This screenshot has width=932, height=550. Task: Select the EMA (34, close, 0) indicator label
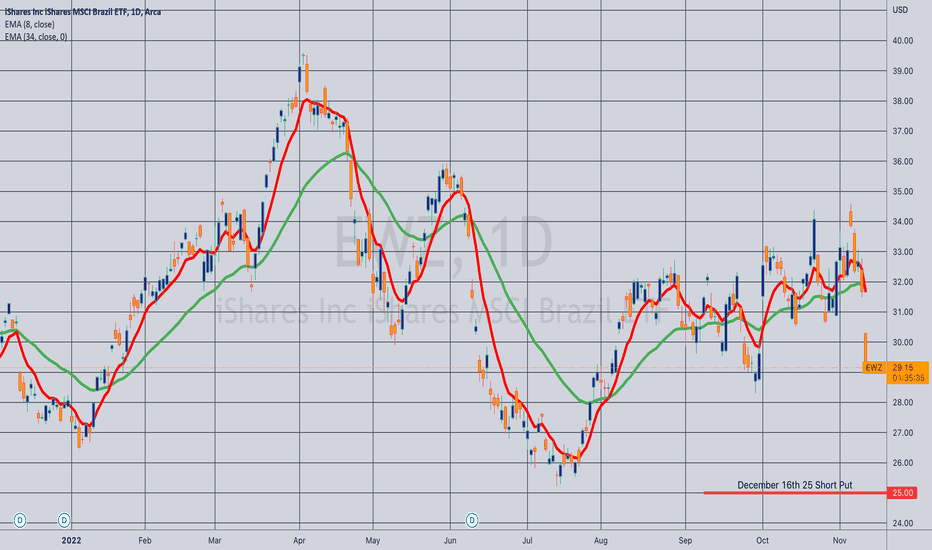(x=36, y=37)
